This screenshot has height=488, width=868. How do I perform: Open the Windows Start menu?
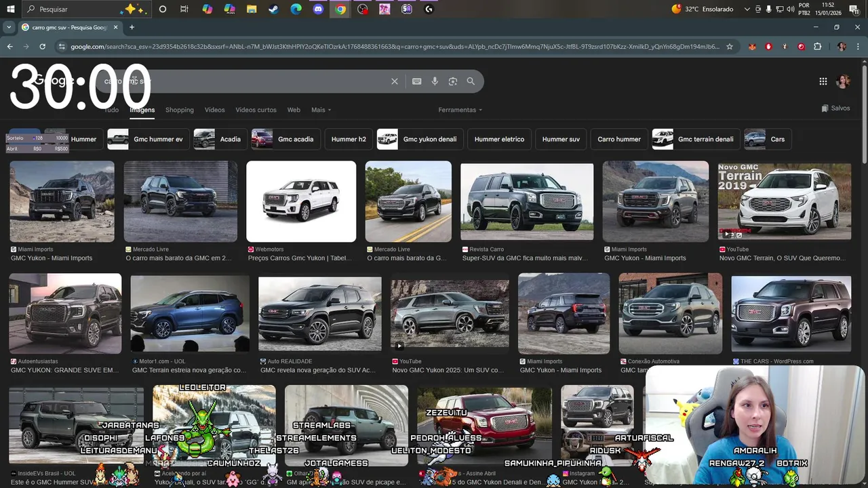point(10,9)
